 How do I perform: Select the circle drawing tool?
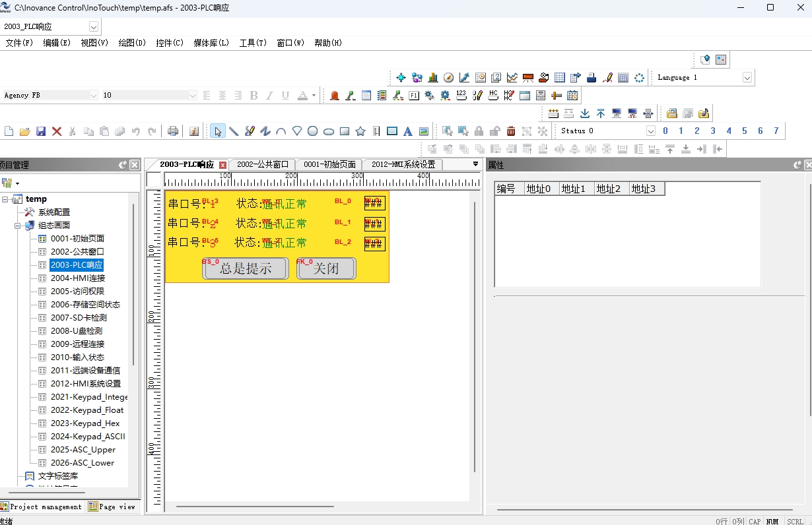[313, 131]
